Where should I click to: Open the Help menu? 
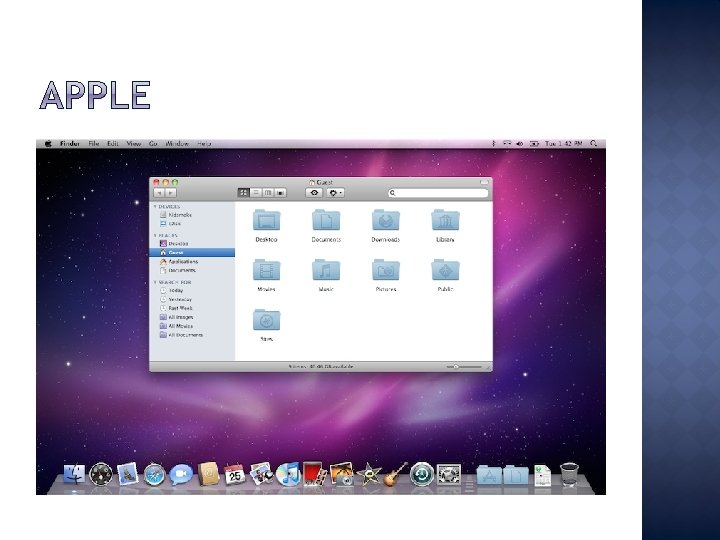coord(204,144)
